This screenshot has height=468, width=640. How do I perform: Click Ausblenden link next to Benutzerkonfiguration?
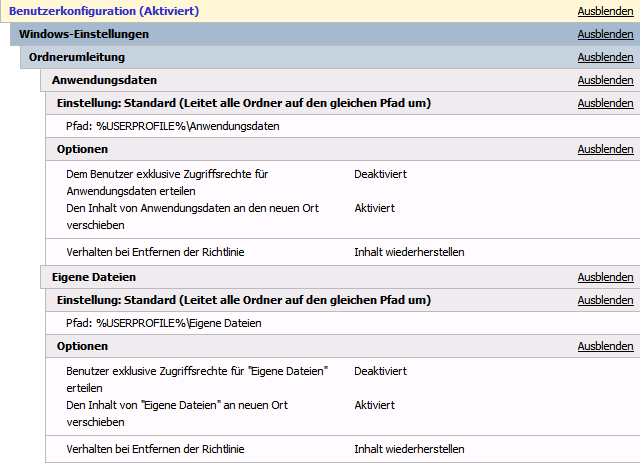click(605, 11)
